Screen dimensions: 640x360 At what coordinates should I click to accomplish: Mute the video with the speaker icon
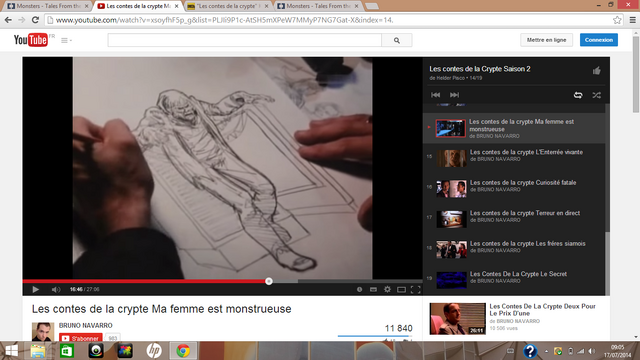pos(56,289)
